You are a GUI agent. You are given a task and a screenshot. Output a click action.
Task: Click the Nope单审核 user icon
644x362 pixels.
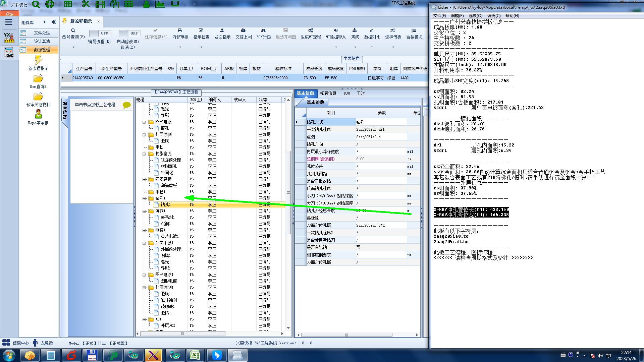pyautogui.click(x=38, y=114)
